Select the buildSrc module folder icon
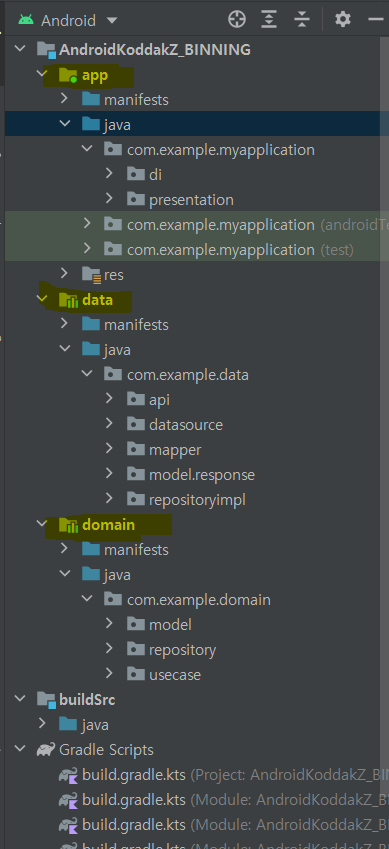Screen dimensions: 389x849 tap(47, 700)
